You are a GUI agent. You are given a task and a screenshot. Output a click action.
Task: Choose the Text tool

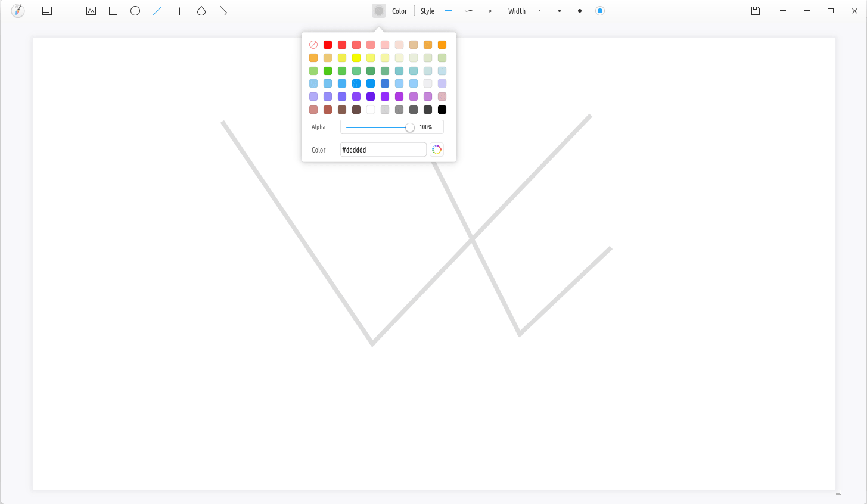[179, 11]
